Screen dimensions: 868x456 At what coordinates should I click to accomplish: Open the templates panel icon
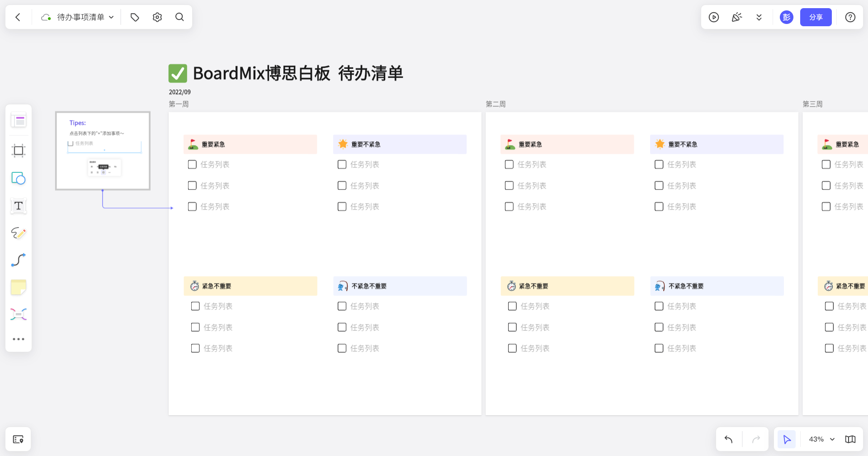click(19, 120)
